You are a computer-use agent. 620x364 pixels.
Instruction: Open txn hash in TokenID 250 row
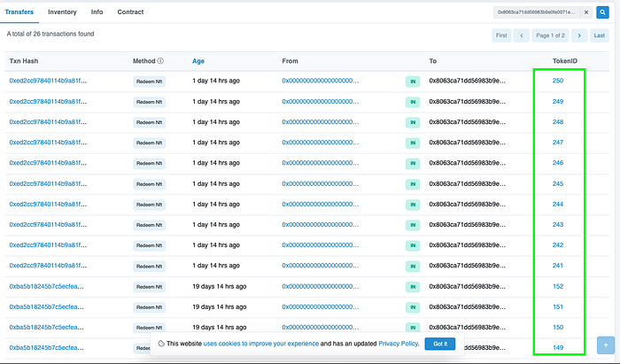point(48,81)
